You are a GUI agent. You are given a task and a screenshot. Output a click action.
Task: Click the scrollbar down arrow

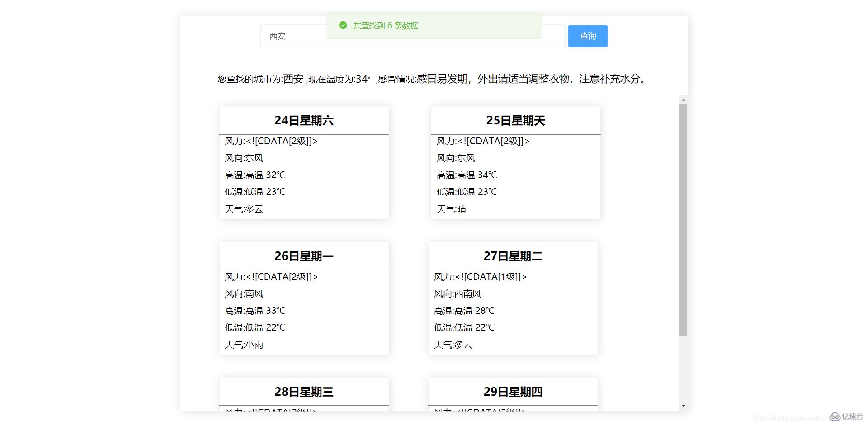pyautogui.click(x=683, y=406)
